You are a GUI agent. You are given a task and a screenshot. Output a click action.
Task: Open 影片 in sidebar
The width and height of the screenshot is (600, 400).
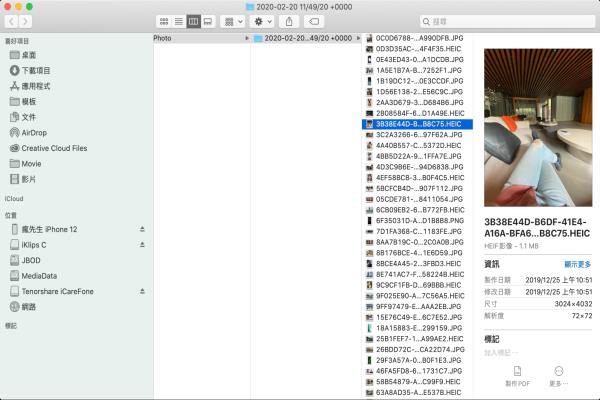[x=23, y=179]
